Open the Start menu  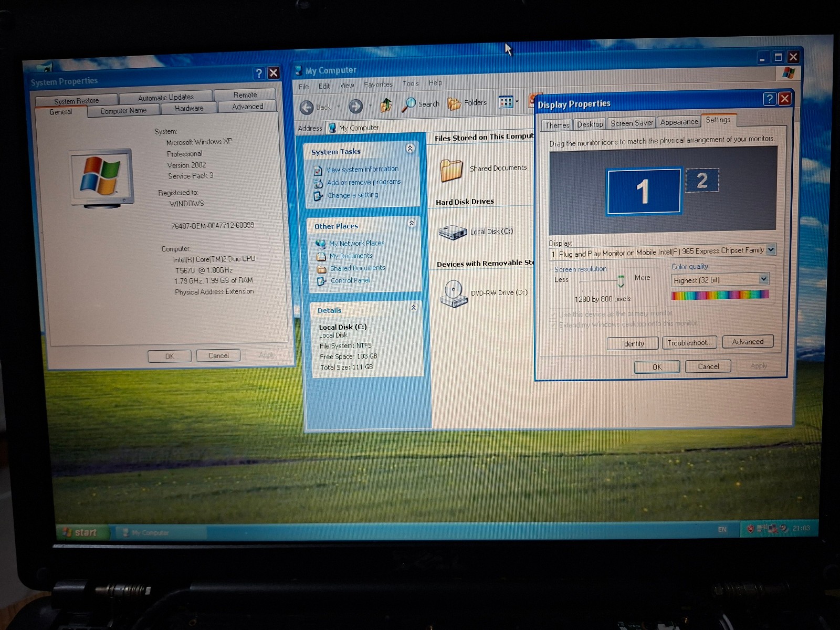point(82,532)
